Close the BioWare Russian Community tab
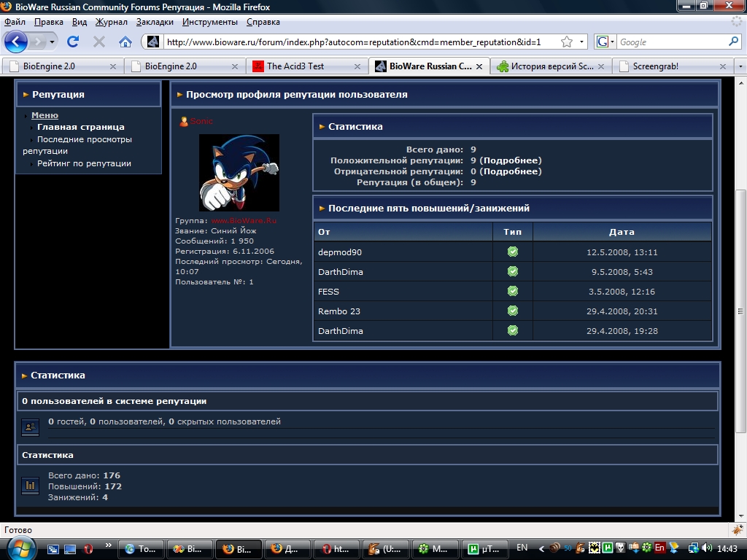The height and width of the screenshot is (560, 747). point(479,66)
